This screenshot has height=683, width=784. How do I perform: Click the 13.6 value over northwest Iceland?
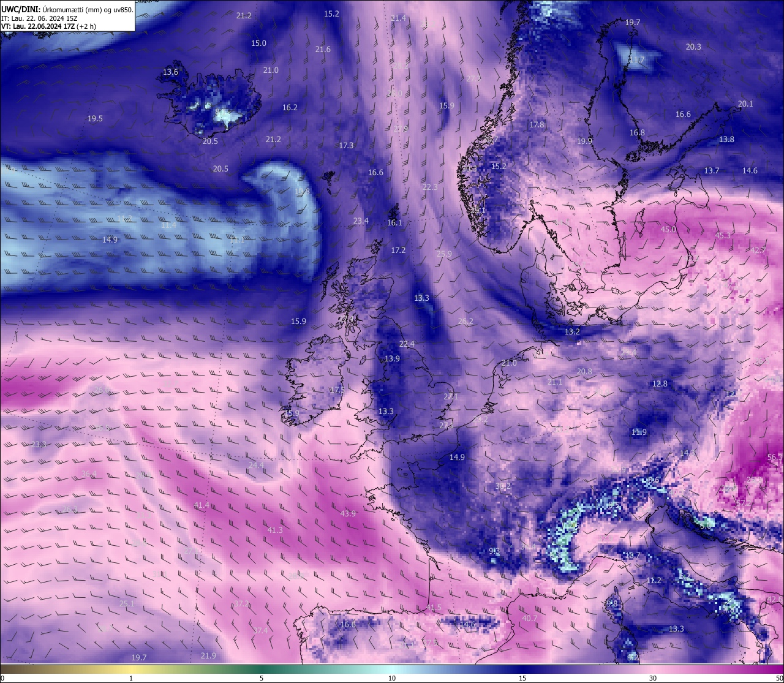(170, 72)
